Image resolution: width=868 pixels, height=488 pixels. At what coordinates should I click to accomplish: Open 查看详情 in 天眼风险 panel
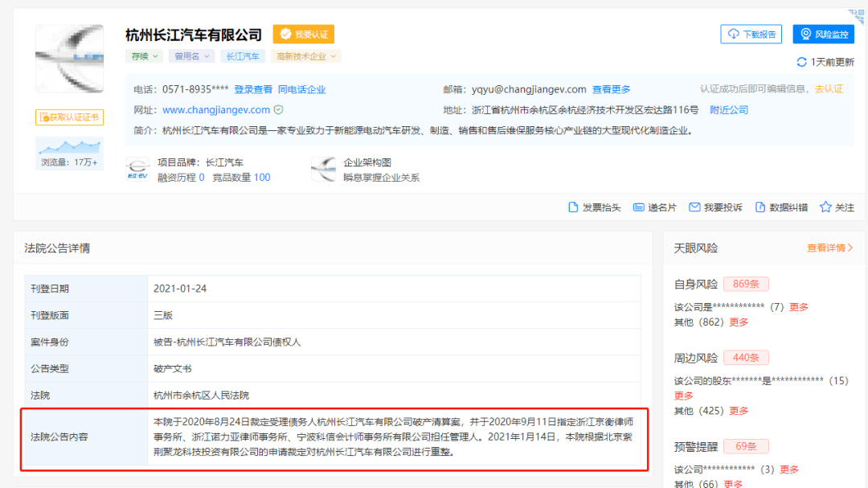point(829,248)
